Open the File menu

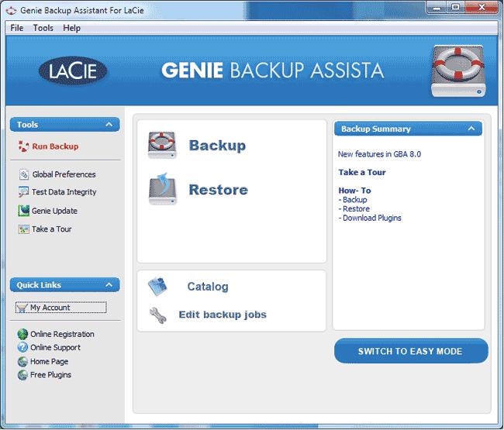(x=17, y=28)
